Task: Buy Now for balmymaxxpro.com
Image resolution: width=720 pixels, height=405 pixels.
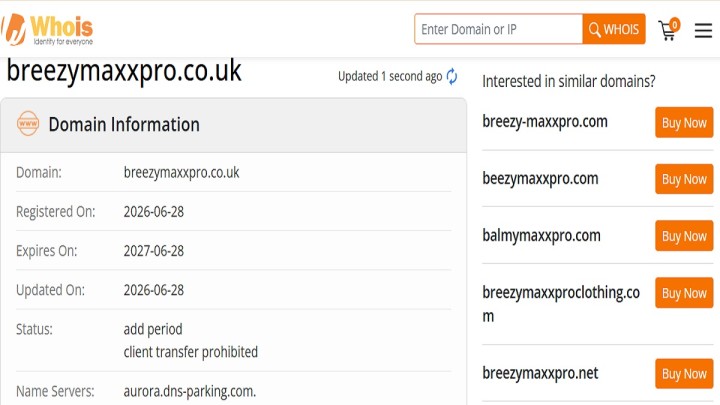Action: [684, 236]
